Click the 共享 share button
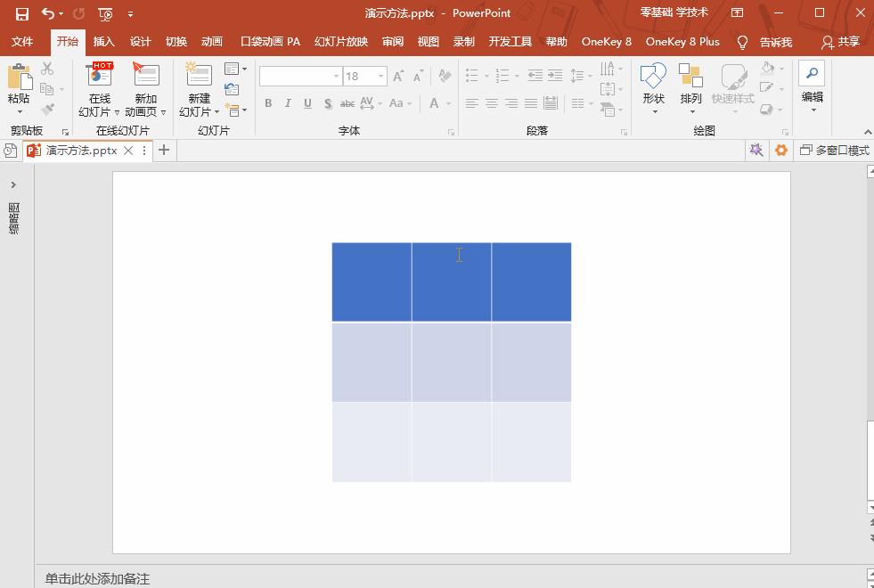 point(840,42)
